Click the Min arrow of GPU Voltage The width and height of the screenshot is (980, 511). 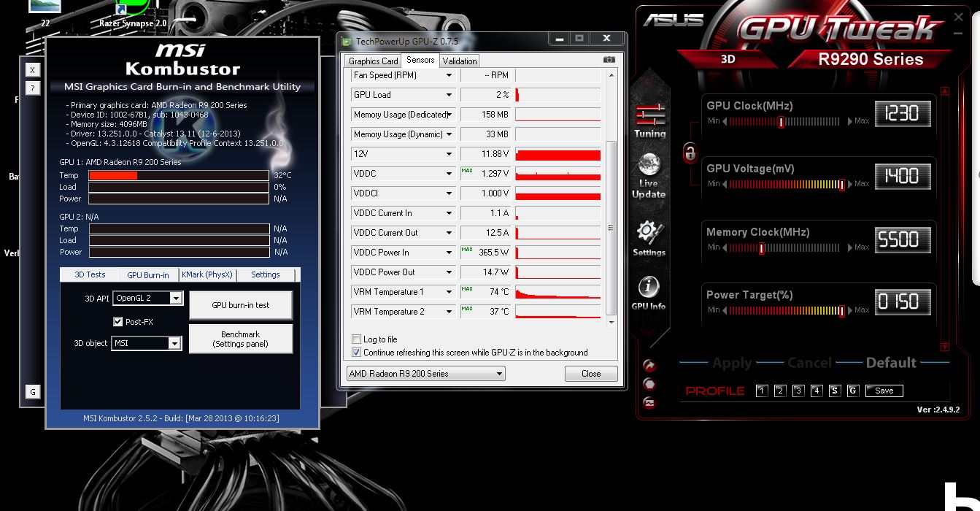[x=725, y=184]
